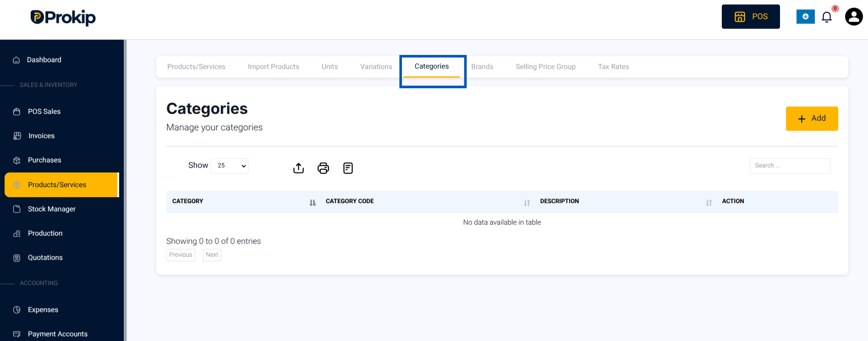Click the Categories page heading
Viewport: 868px width, 341px height.
coord(207,108)
